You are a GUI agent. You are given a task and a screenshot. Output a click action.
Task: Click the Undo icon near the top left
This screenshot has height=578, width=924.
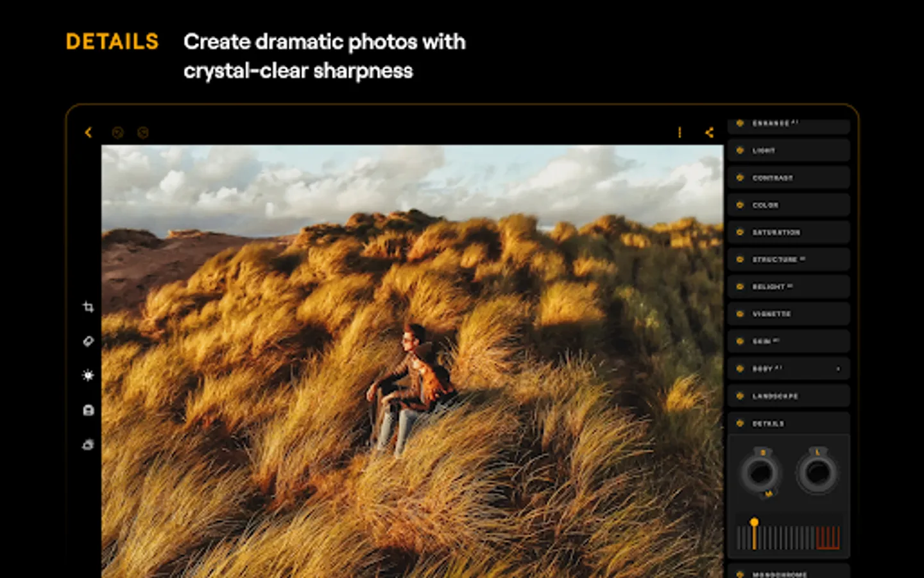point(117,133)
